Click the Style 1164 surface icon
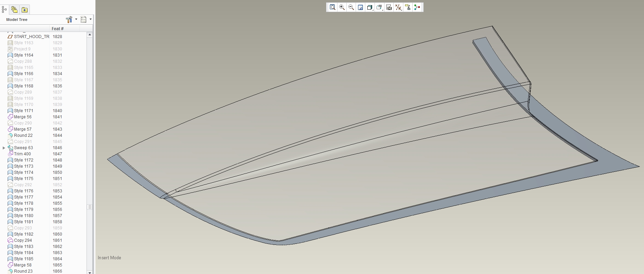This screenshot has width=644, height=274. point(10,55)
